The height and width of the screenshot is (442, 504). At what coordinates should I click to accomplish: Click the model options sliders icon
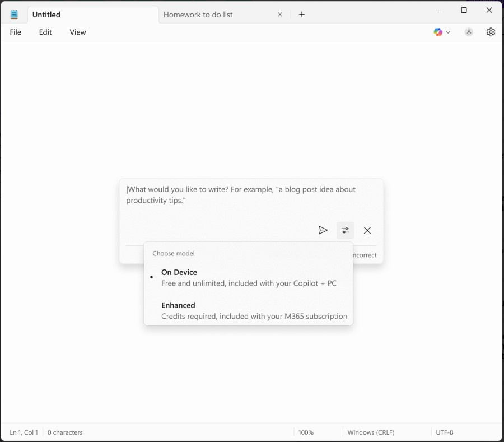tap(345, 230)
